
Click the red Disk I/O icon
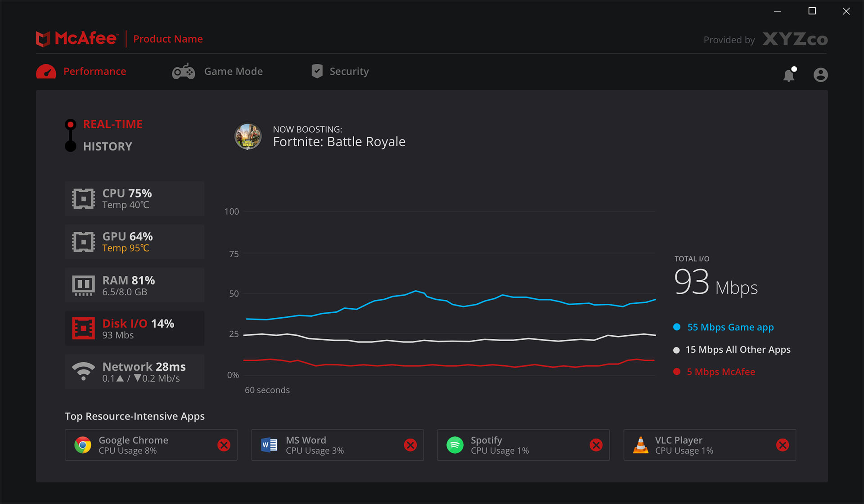coord(84,328)
